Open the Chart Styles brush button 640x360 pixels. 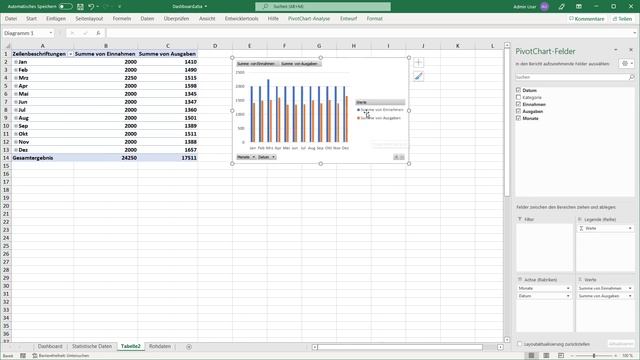pos(418,76)
